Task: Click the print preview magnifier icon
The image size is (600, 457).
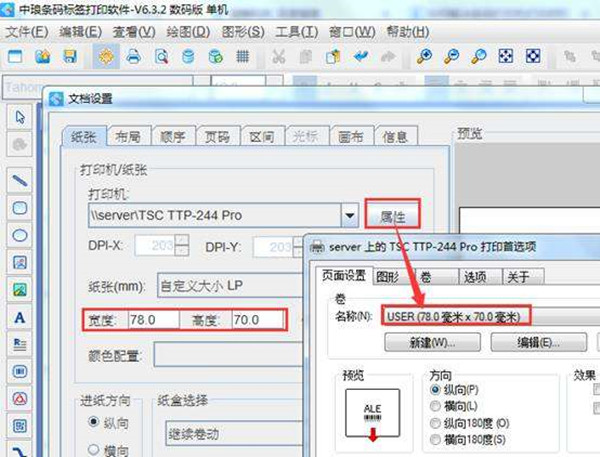Action: 160,57
